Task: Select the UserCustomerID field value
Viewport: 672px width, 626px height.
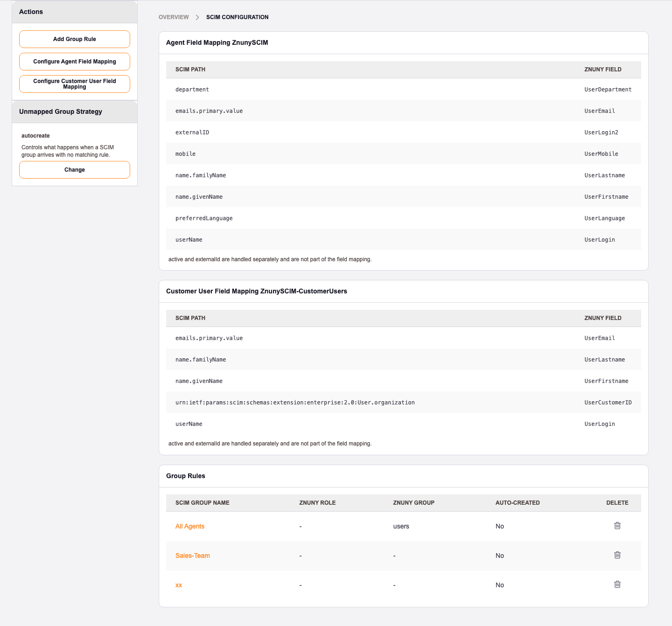Action: pyautogui.click(x=608, y=403)
